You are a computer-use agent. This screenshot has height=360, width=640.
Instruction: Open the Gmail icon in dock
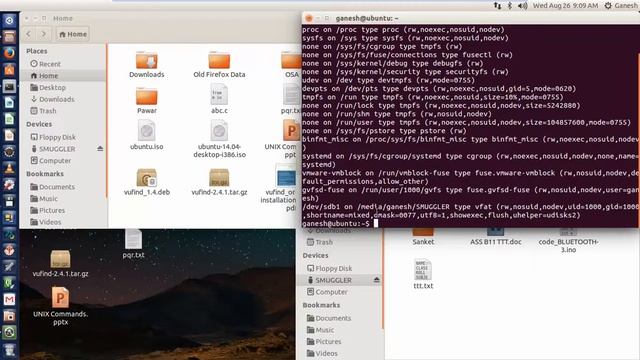(9, 299)
